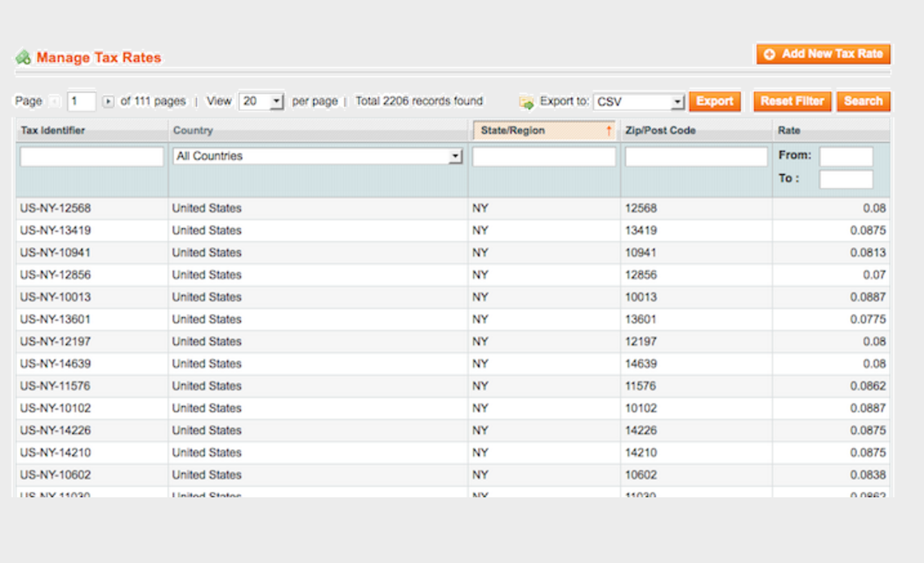This screenshot has height=563, width=924.
Task: Click the 0.0862 rate value
Action: click(x=867, y=386)
